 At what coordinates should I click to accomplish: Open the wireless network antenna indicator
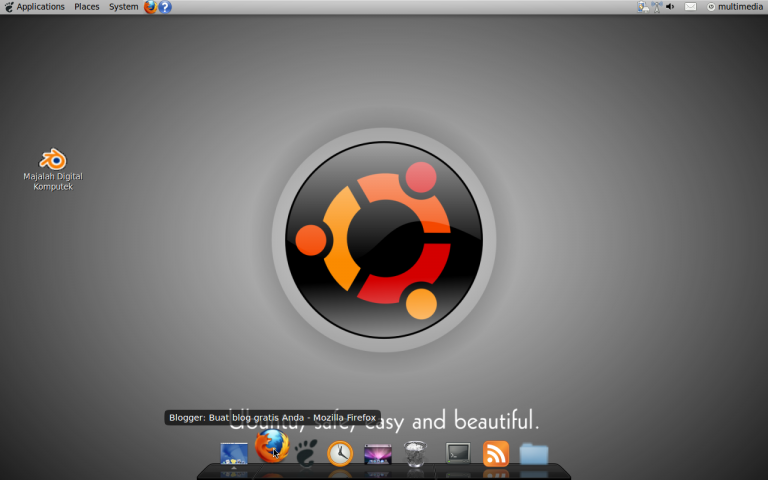[657, 6]
